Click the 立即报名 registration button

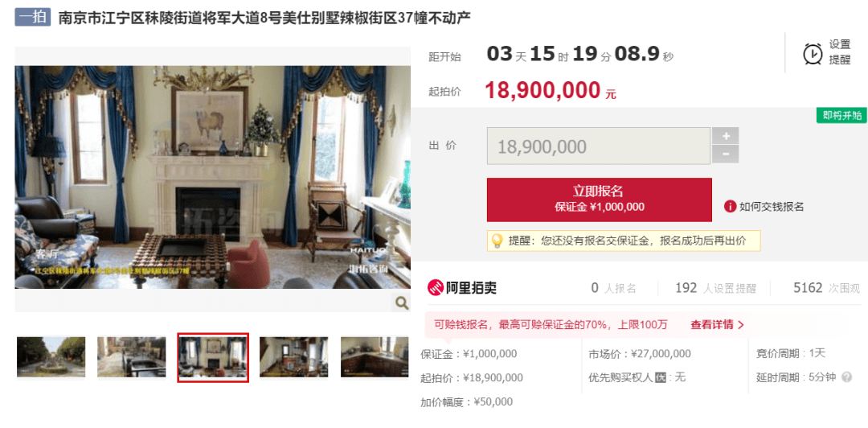600,200
